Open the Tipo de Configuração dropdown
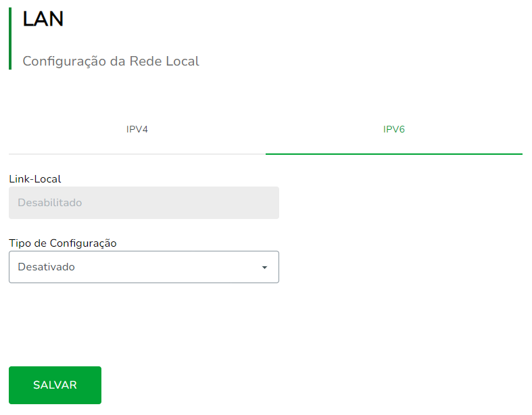The image size is (532, 415). (x=143, y=267)
